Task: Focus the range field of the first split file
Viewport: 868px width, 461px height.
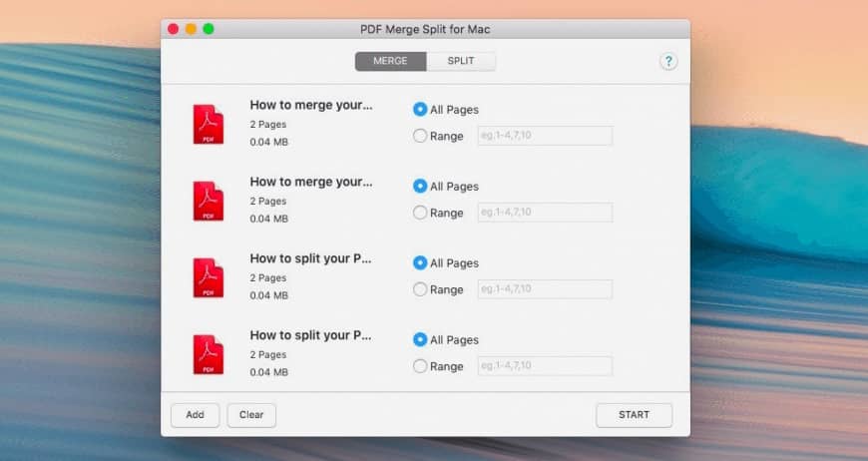Action: pyautogui.click(x=546, y=289)
